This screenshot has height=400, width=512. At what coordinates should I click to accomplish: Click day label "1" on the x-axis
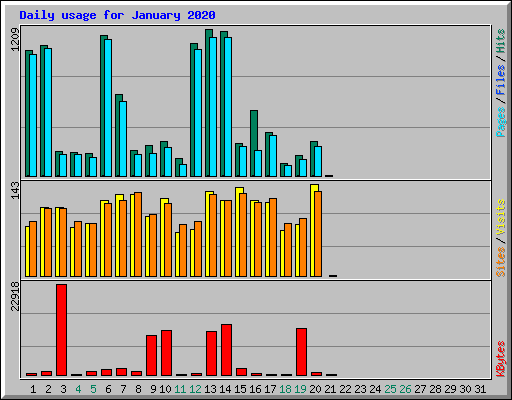(x=33, y=389)
